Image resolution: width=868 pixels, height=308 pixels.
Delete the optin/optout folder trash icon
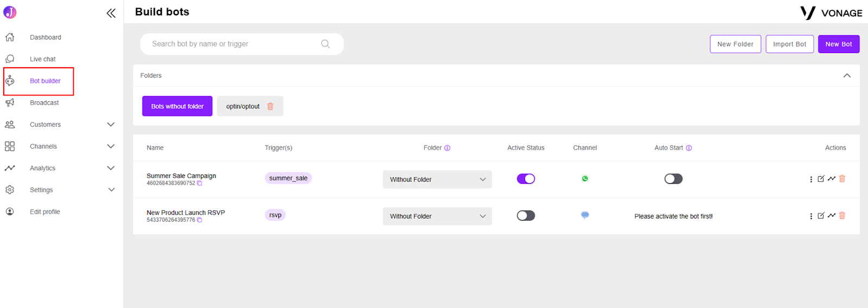coord(270,106)
